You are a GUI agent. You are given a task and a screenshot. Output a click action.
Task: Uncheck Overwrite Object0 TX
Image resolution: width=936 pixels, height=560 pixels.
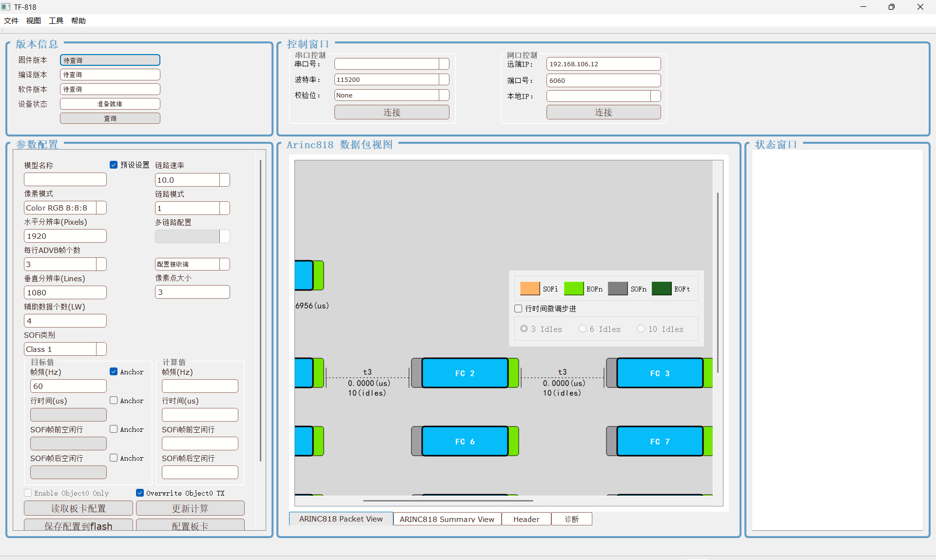tap(140, 493)
